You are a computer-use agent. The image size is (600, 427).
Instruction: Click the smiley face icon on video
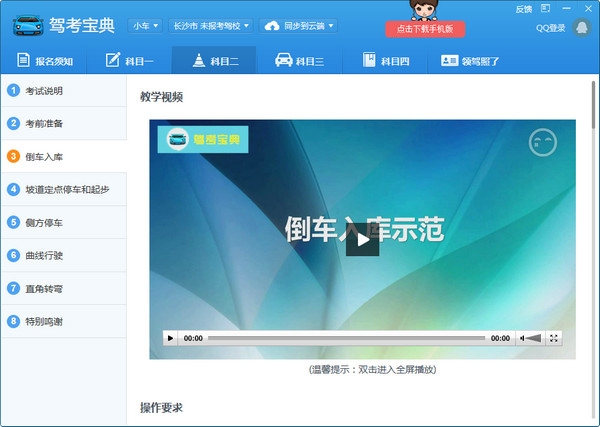point(542,143)
